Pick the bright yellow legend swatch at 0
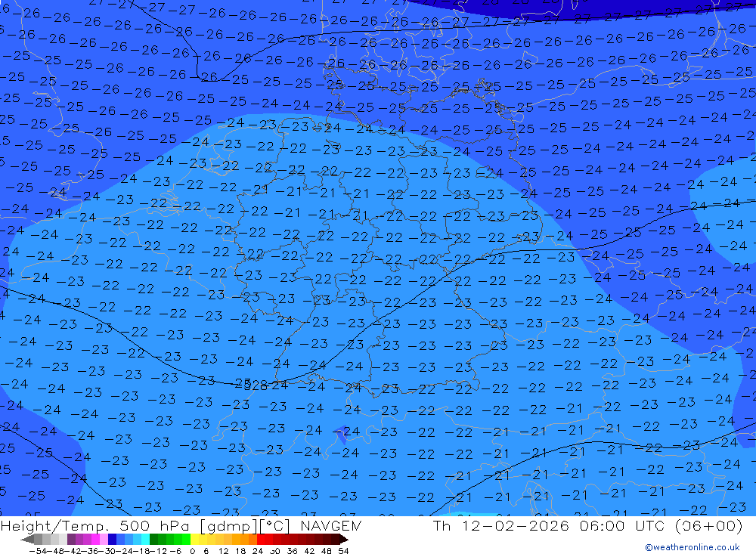Viewport: 756px width, 554px height. click(195, 540)
